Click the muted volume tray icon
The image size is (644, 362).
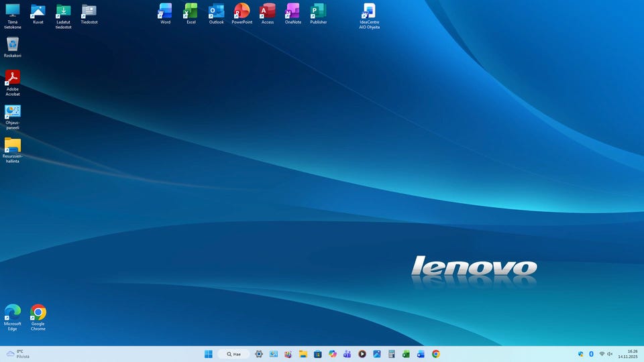point(610,354)
